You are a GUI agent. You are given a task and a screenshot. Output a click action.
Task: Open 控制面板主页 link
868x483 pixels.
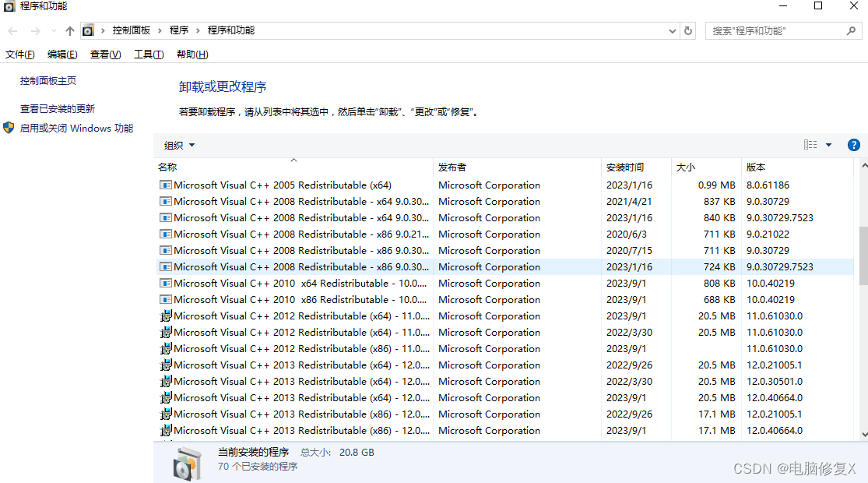(x=48, y=81)
